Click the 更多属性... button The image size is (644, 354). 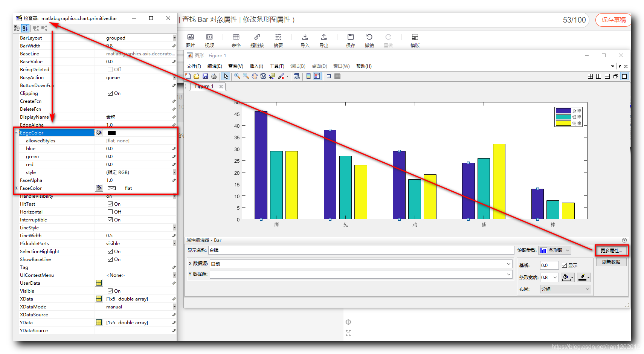pos(611,250)
